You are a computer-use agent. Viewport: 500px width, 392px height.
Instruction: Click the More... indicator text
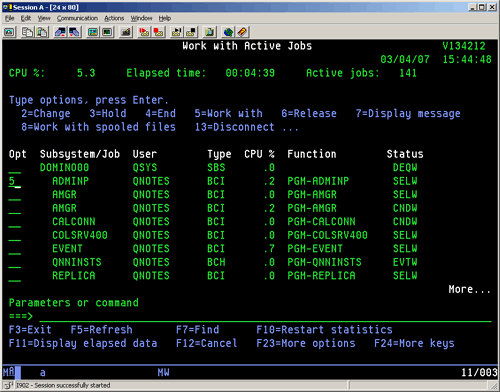(470, 289)
